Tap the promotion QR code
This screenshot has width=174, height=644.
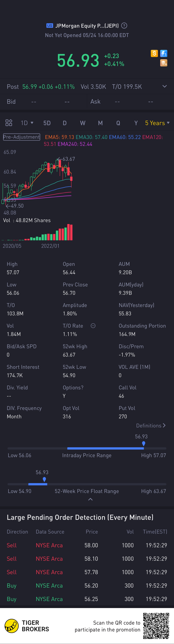(x=156, y=626)
